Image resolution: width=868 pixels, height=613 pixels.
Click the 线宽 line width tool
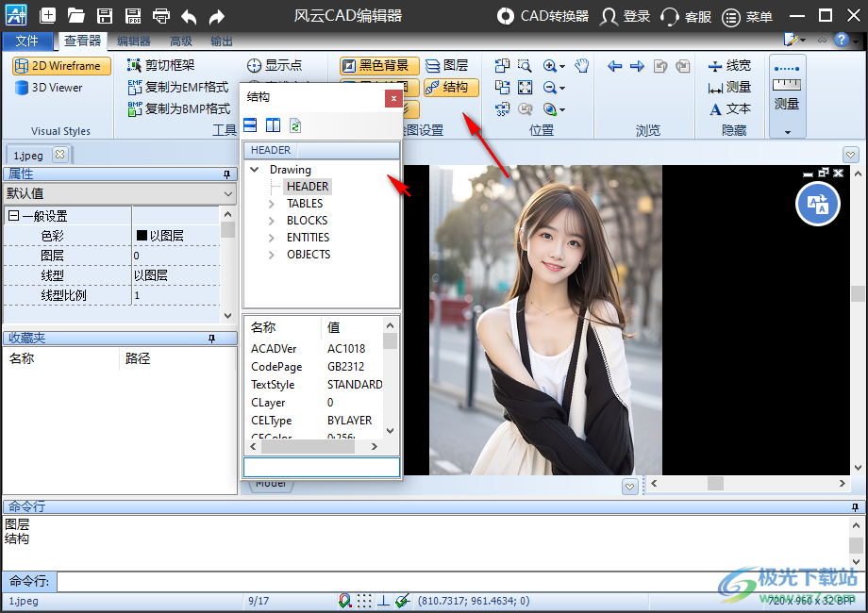click(729, 66)
